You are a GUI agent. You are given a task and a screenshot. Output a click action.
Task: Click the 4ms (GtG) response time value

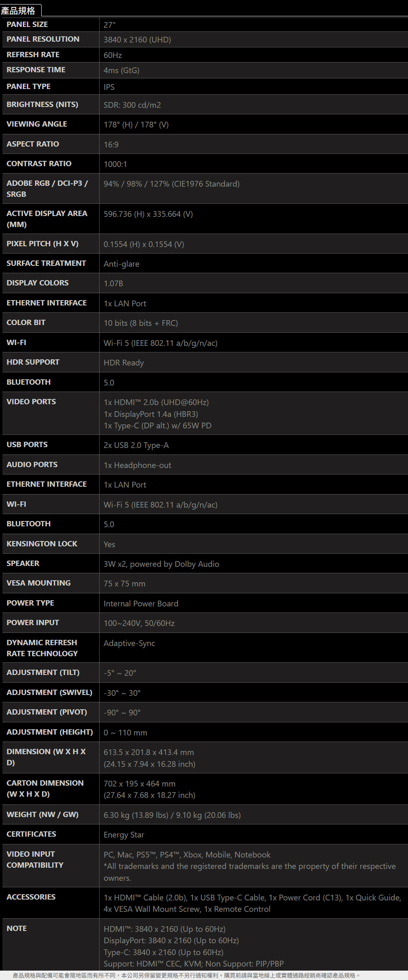(121, 70)
